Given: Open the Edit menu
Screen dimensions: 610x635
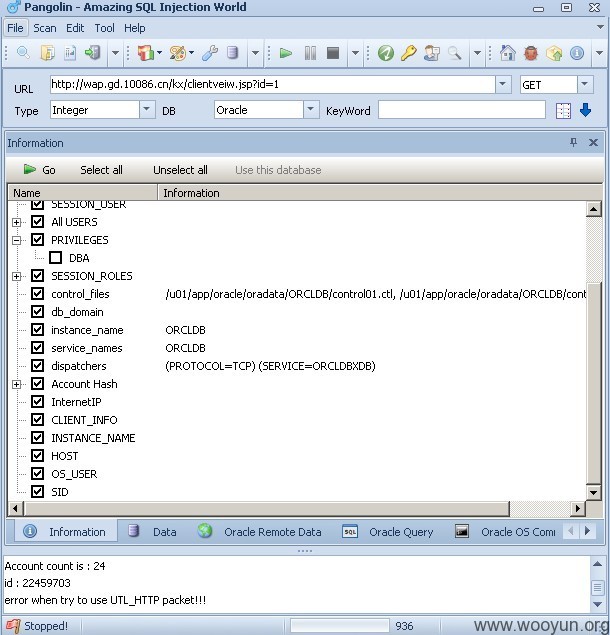Looking at the screenshot, I should 75,28.
